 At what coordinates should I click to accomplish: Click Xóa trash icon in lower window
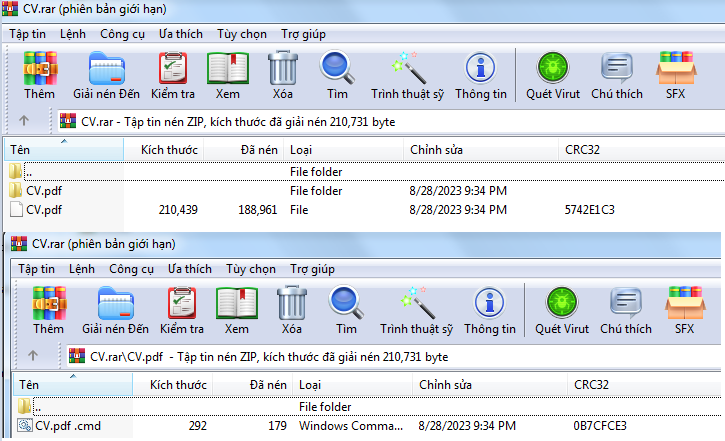[291, 303]
